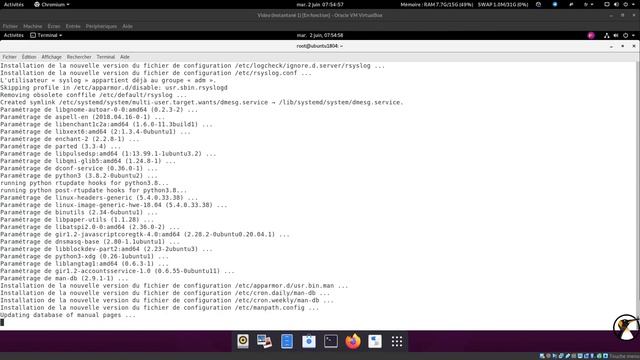Click the guest volume icon

coord(616,36)
